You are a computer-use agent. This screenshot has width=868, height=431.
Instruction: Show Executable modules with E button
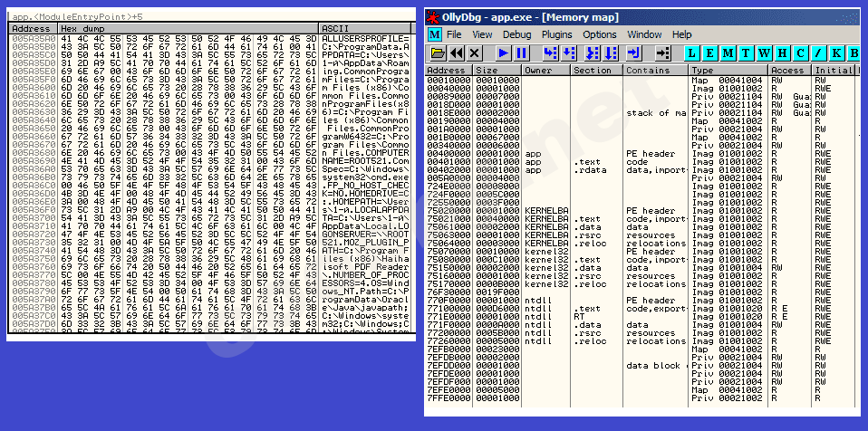[x=711, y=53]
